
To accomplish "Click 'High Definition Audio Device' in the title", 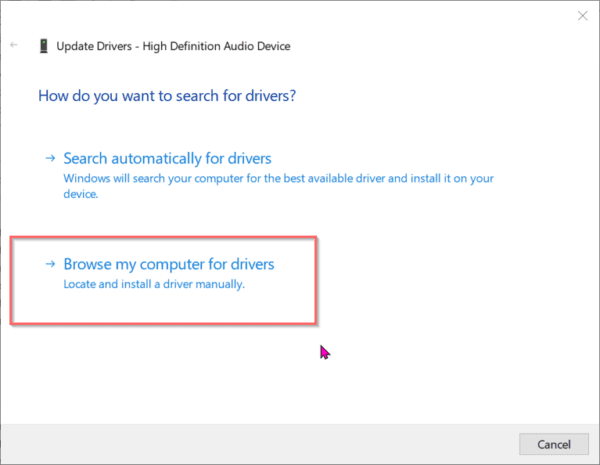I will pos(220,46).
